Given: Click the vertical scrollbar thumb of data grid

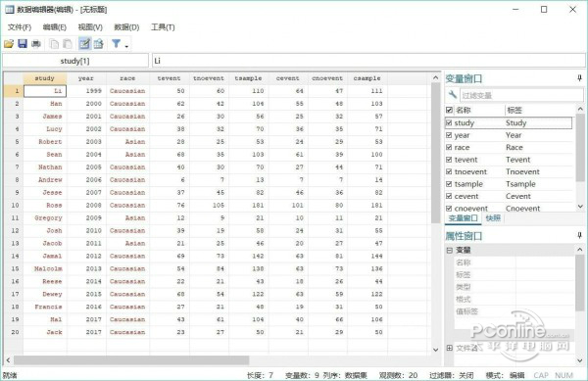Looking at the screenshot, I should [435, 153].
